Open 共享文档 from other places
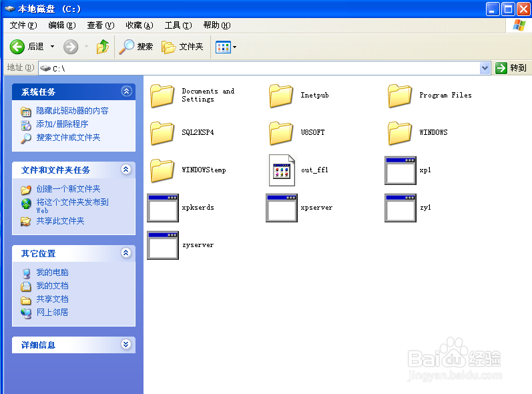Viewport: 532px width, 394px height. pos(52,299)
